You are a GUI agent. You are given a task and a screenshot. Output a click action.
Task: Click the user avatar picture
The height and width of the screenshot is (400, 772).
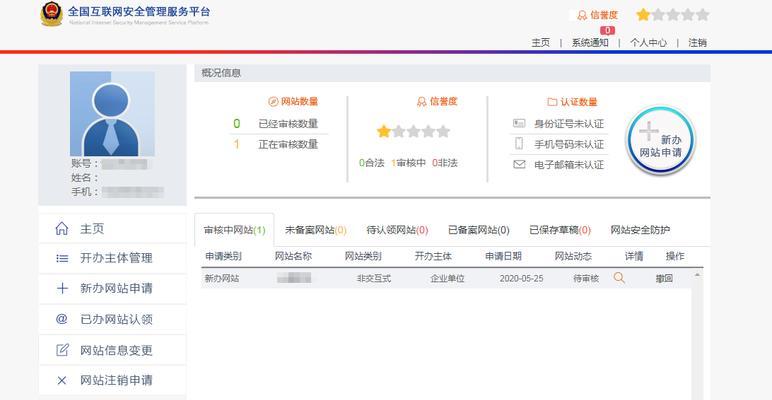pos(112,114)
